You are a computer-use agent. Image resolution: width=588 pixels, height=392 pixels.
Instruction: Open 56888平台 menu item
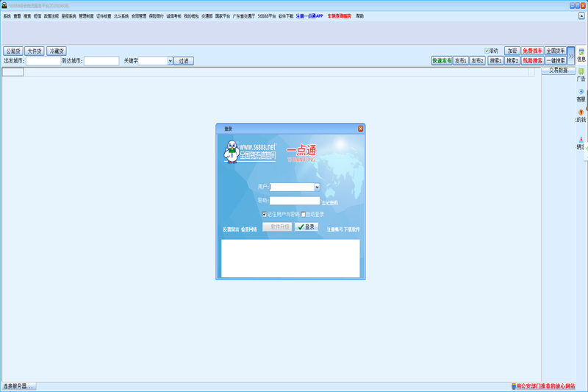pos(267,16)
